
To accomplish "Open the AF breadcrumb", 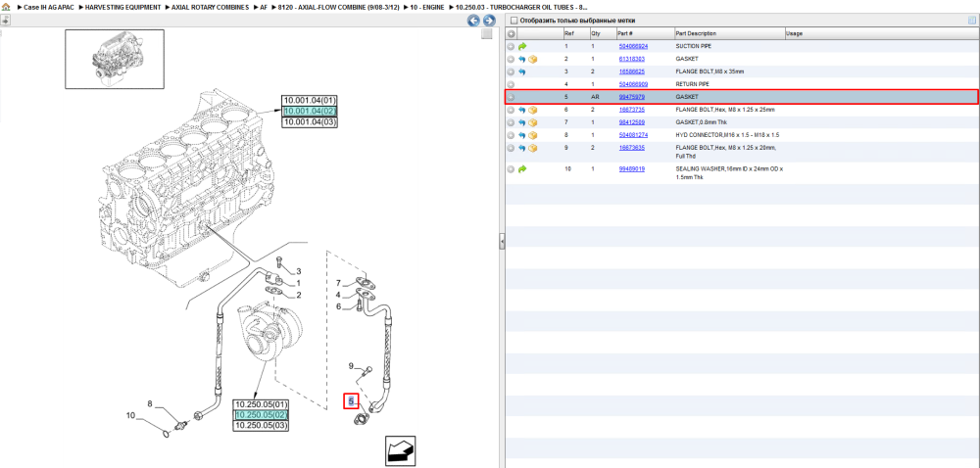I will point(264,7).
